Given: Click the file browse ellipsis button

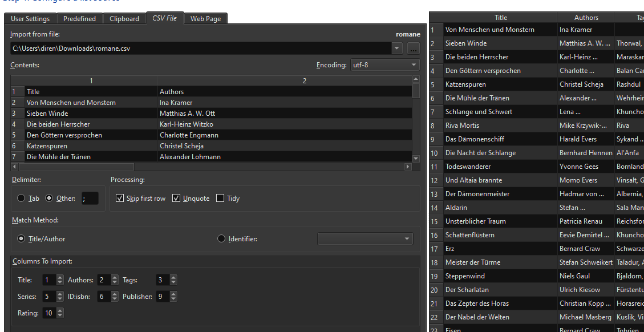Looking at the screenshot, I should click(414, 48).
